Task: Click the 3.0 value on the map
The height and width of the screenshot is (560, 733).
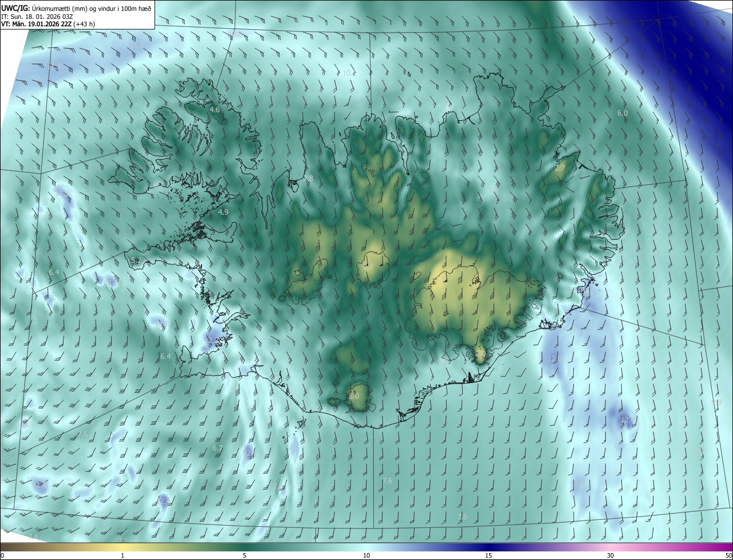Action: pos(354,396)
